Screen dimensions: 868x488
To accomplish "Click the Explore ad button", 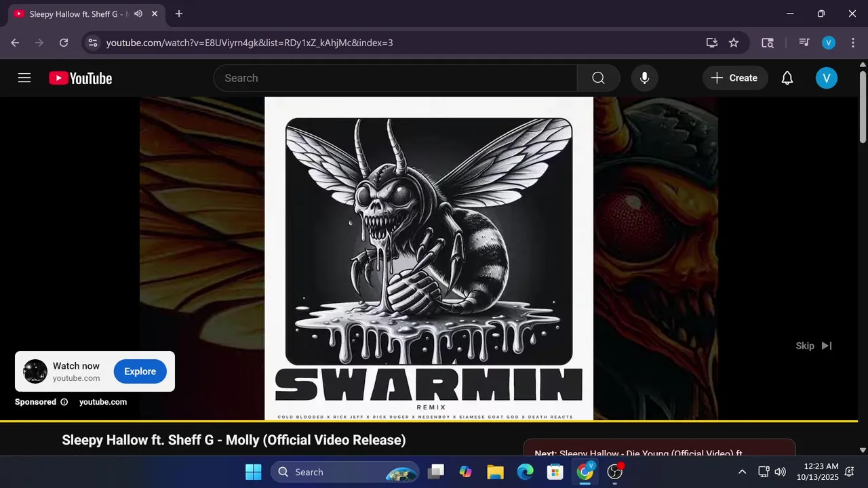I will [140, 371].
